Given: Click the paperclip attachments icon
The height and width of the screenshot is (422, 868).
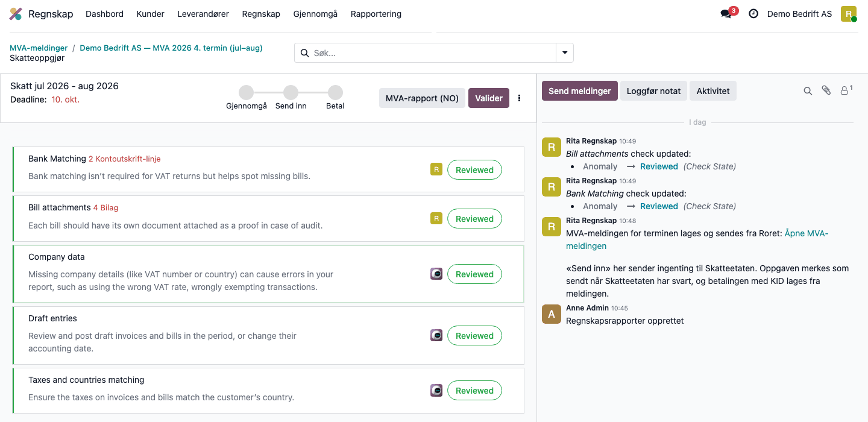Looking at the screenshot, I should pyautogui.click(x=826, y=90).
